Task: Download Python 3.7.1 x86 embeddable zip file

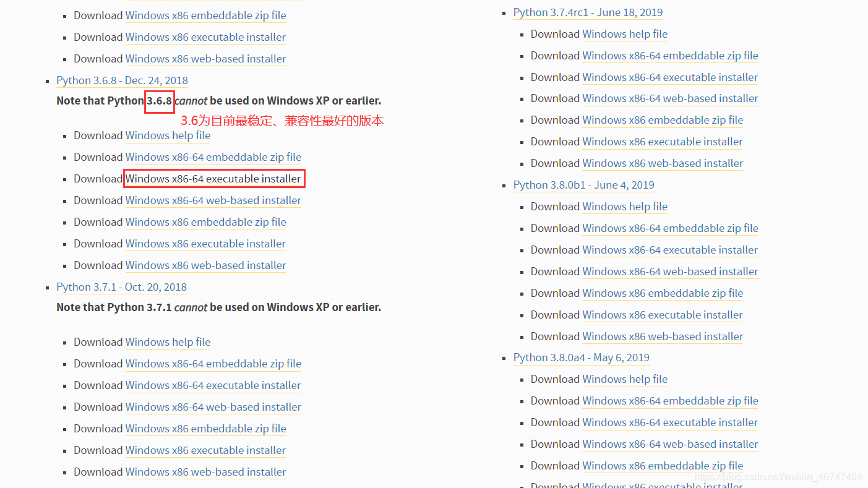Action: (206, 429)
